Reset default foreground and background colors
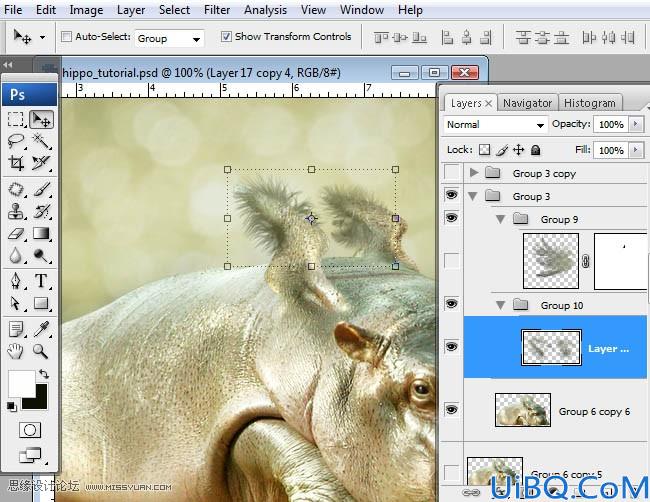650x502 pixels. coord(11,407)
